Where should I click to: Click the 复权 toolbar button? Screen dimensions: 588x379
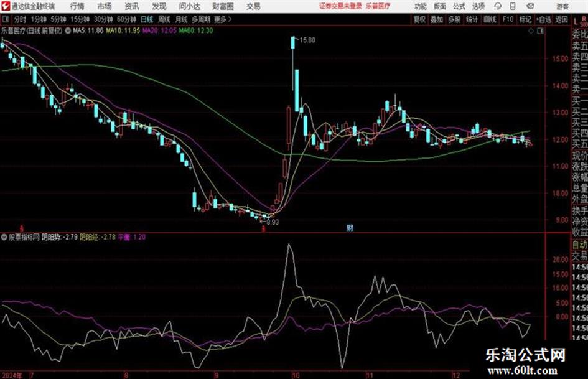tap(419, 19)
